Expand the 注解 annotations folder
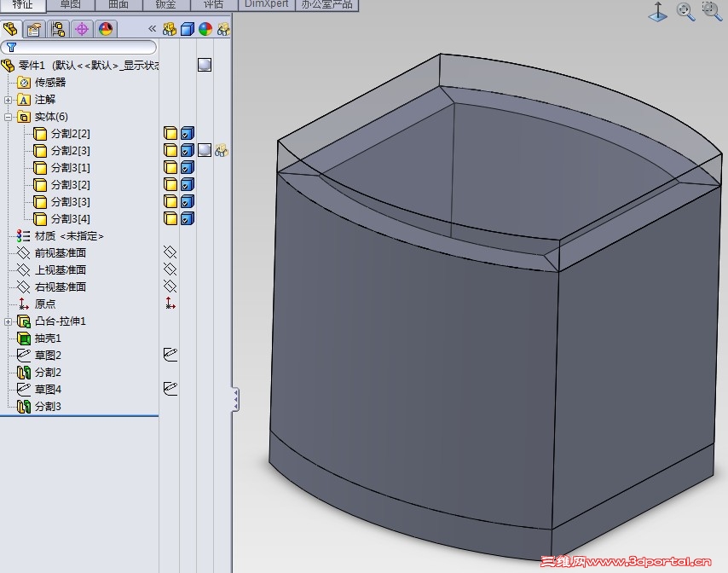The height and width of the screenshot is (573, 728). tap(8, 100)
